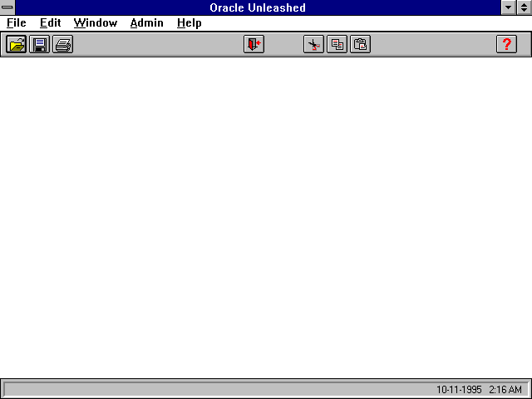Open the File menu

point(17,23)
